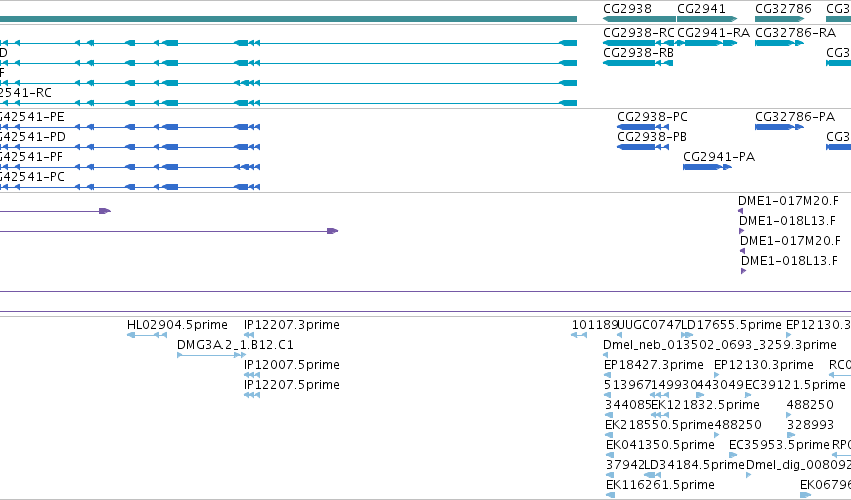Click the CG32786-RA transcript arrow glyph
The image size is (851, 500).
pos(779,43)
